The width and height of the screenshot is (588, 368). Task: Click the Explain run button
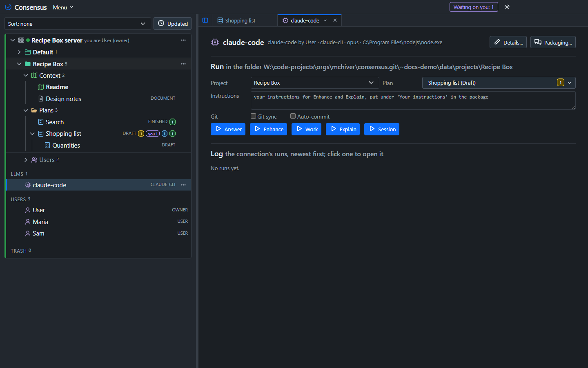(343, 129)
